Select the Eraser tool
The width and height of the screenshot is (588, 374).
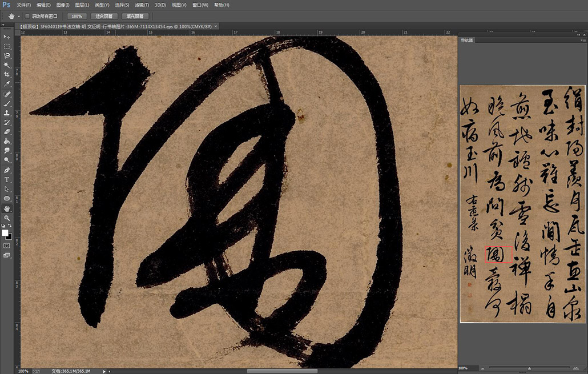pyautogui.click(x=7, y=132)
